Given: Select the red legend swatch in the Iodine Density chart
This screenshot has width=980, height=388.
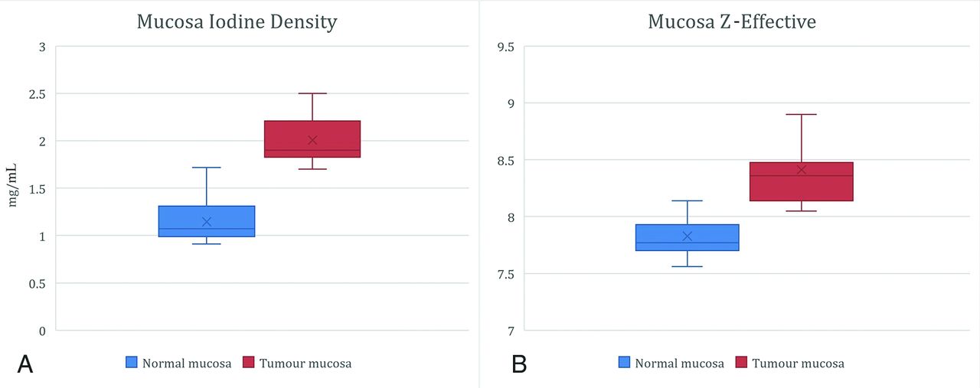Looking at the screenshot, I should [249, 364].
